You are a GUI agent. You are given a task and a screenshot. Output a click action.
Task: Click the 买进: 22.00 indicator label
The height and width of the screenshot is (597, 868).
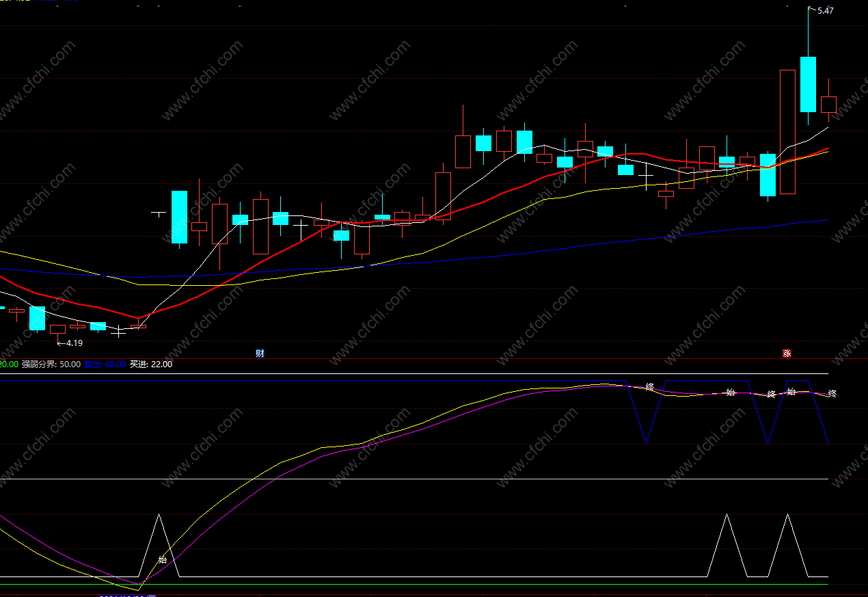(151, 364)
